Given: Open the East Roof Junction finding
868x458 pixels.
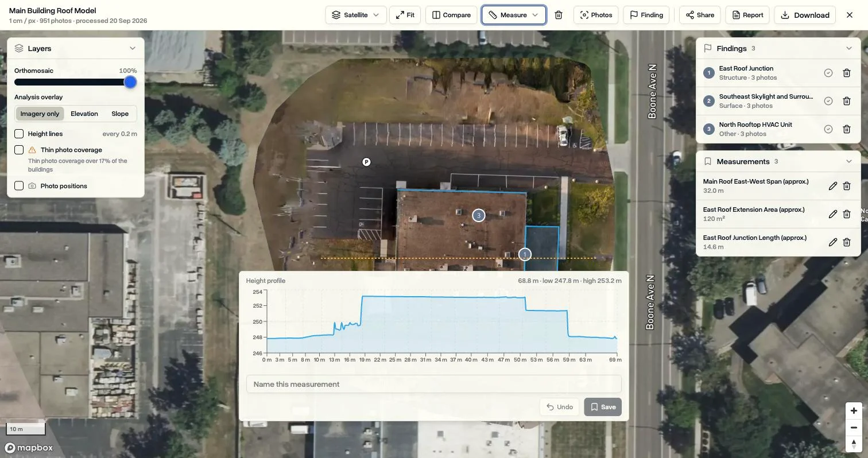Looking at the screenshot, I should (x=761, y=73).
